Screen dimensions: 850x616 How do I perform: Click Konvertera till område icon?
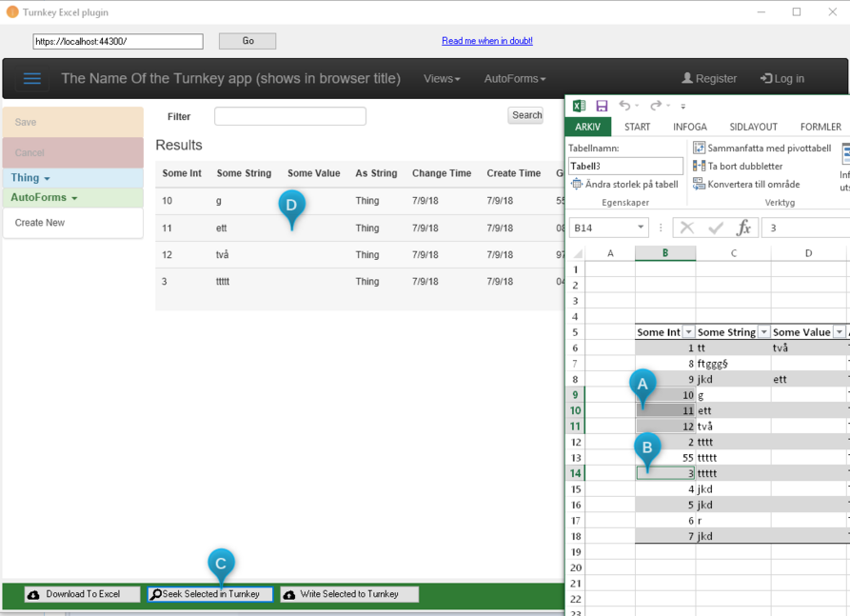point(699,184)
